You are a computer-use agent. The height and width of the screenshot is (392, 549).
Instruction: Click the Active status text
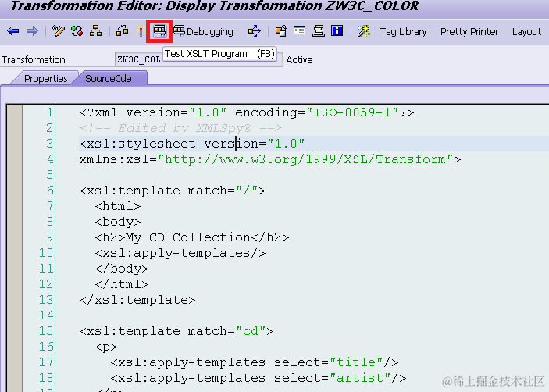pyautogui.click(x=299, y=60)
